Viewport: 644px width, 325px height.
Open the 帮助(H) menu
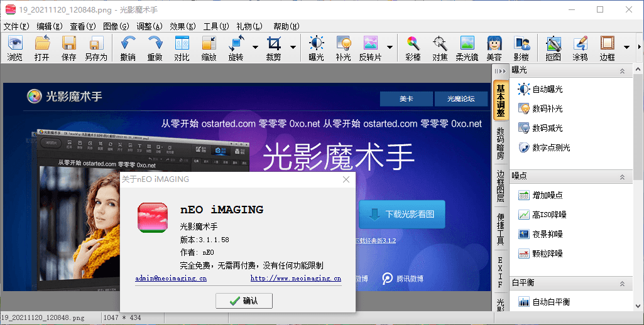(x=287, y=26)
